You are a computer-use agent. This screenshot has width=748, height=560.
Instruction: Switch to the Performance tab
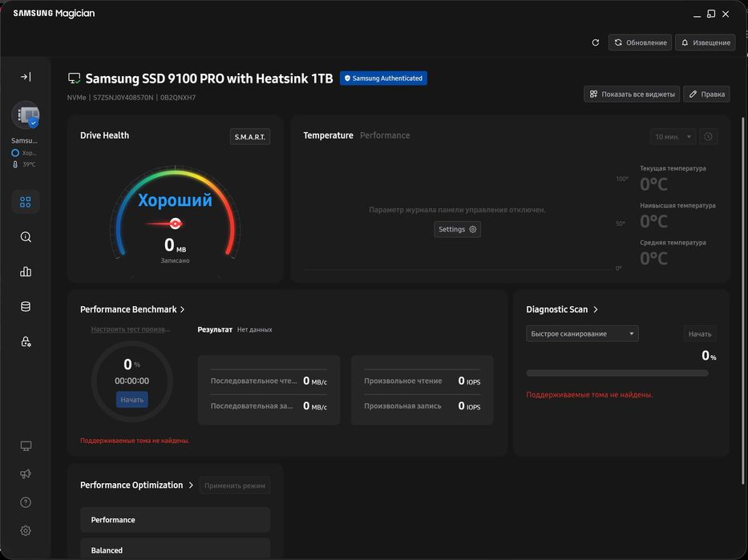[x=385, y=135]
